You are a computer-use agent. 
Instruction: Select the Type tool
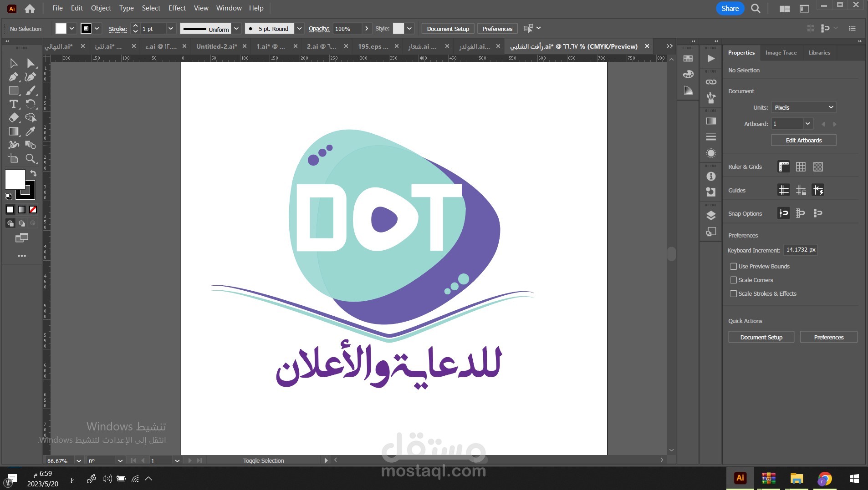(14, 104)
